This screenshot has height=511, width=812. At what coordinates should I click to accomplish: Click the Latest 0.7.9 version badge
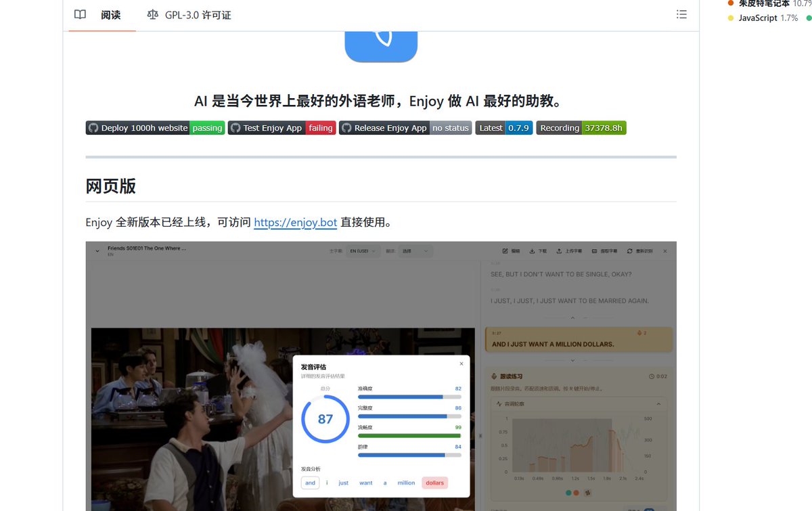coord(504,128)
